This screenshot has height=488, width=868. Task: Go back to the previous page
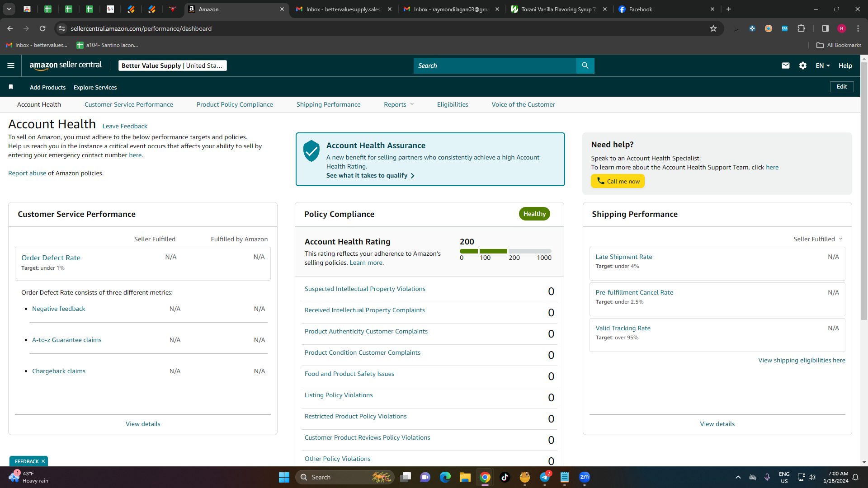[x=10, y=28]
